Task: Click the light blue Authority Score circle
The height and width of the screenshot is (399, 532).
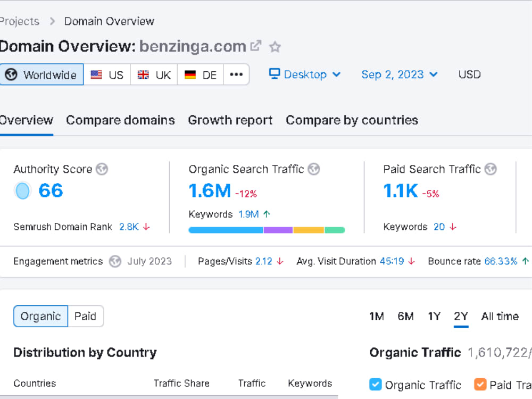Action: [23, 190]
